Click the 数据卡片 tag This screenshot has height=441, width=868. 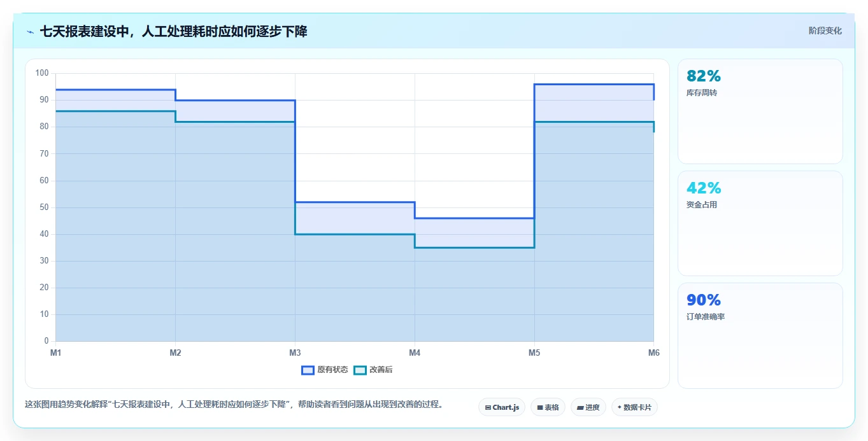click(x=634, y=407)
